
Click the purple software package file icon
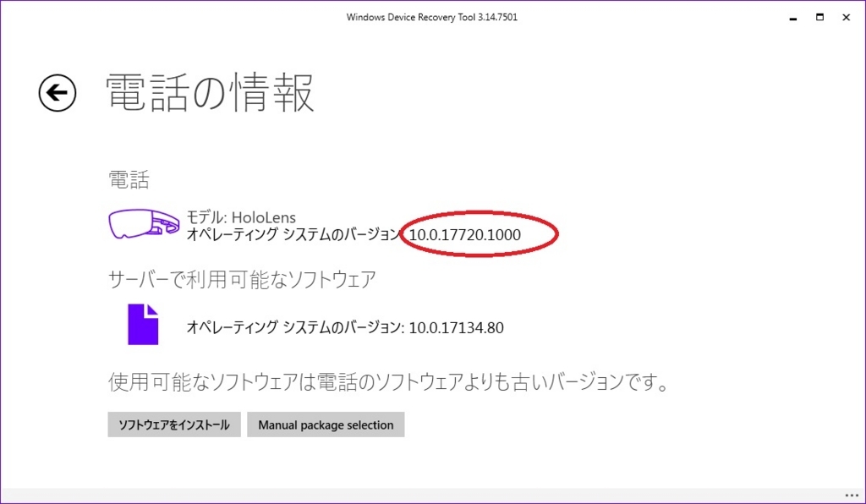[143, 324]
